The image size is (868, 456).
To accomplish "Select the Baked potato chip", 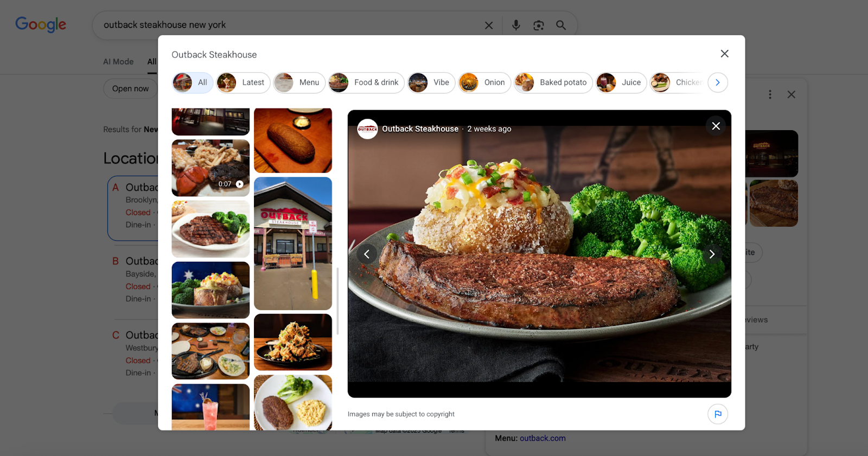I will click(553, 82).
